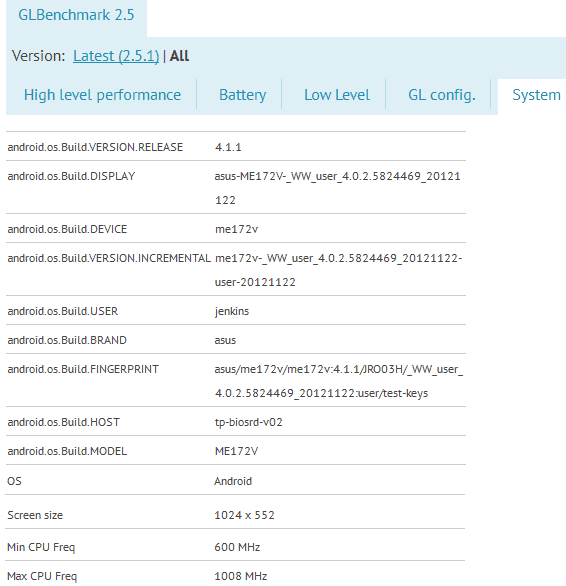Click the Max CPU Freq label

(42, 576)
